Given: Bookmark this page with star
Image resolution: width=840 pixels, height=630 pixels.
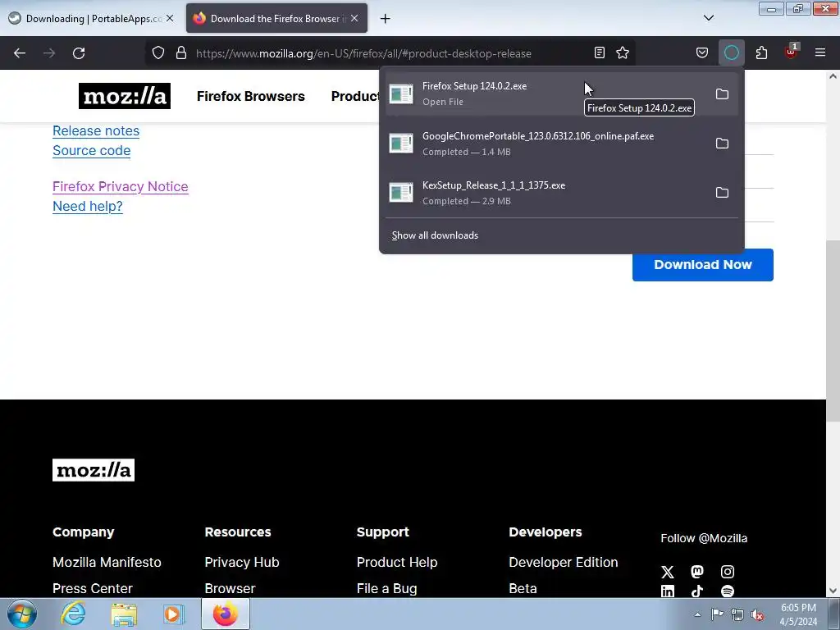Looking at the screenshot, I should click(623, 52).
